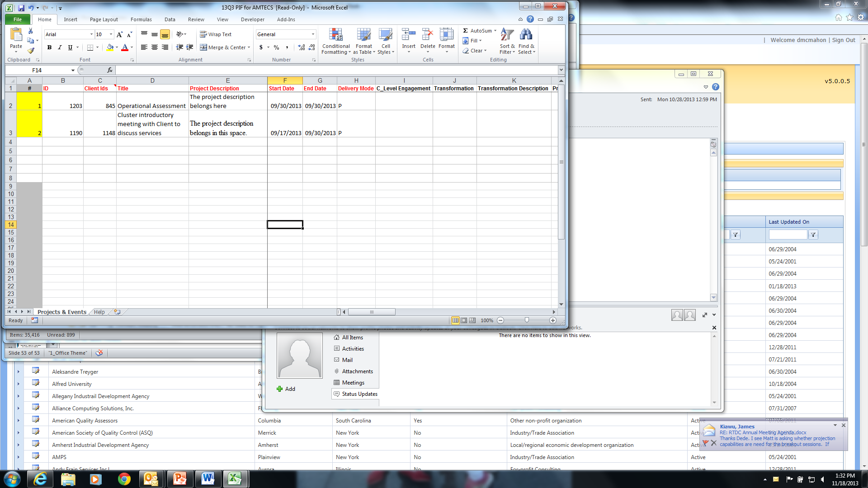Open the font name dropdown showing Arial
Viewport: 868px width, 488px height.
[x=91, y=34]
